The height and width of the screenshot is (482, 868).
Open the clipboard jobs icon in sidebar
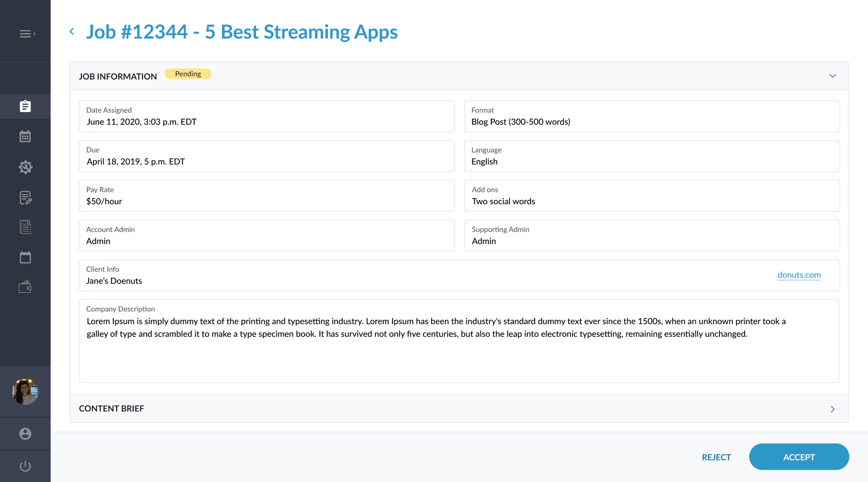[x=25, y=106]
